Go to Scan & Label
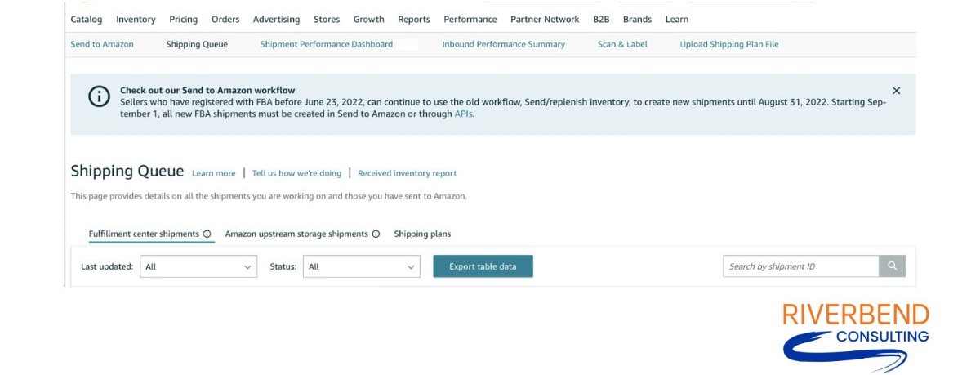This screenshot has width=980, height=375. coord(622,44)
